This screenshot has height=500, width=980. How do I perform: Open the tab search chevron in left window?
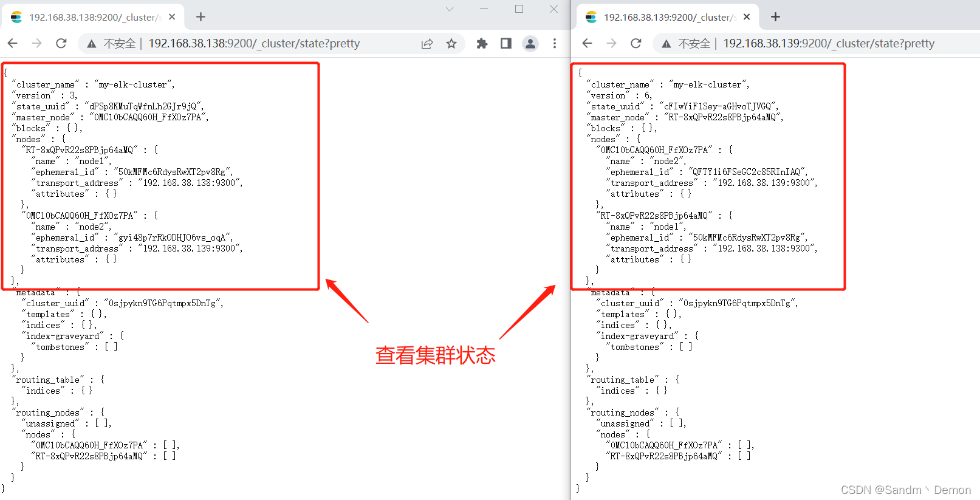450,9
